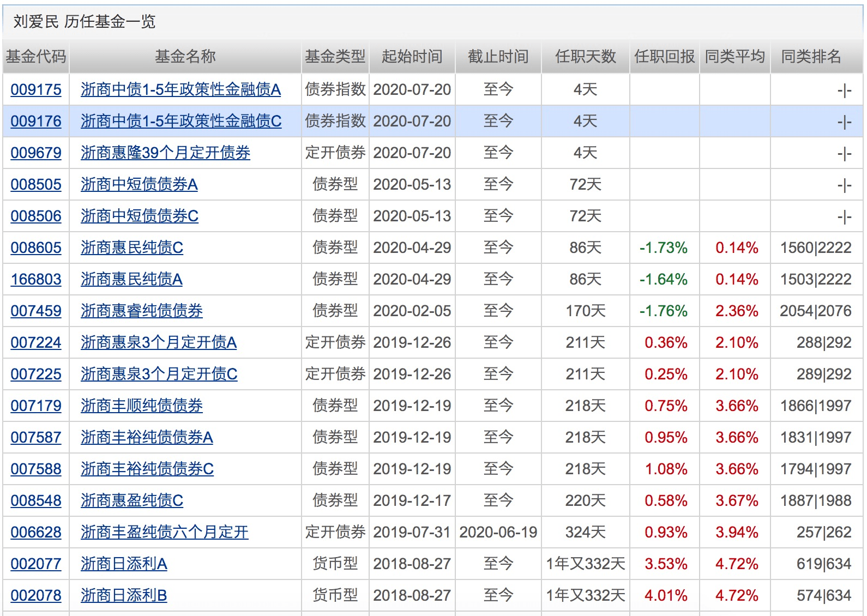This screenshot has height=616, width=867.
Task: Click fund code 007587
Action: point(36,437)
